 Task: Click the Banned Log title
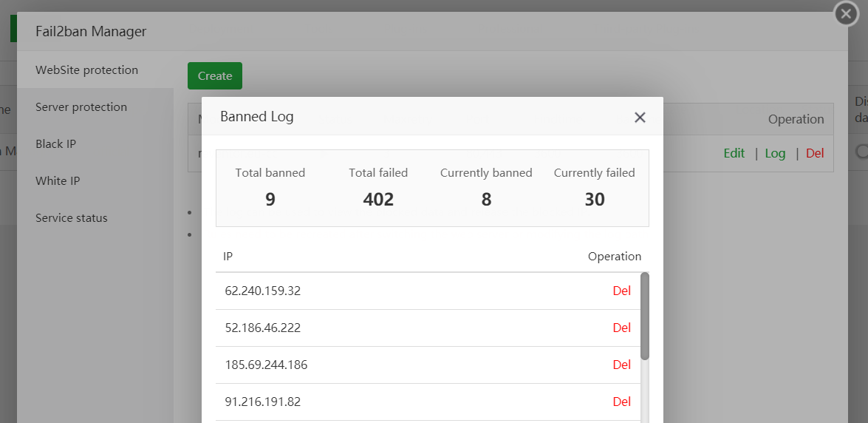pyautogui.click(x=257, y=116)
